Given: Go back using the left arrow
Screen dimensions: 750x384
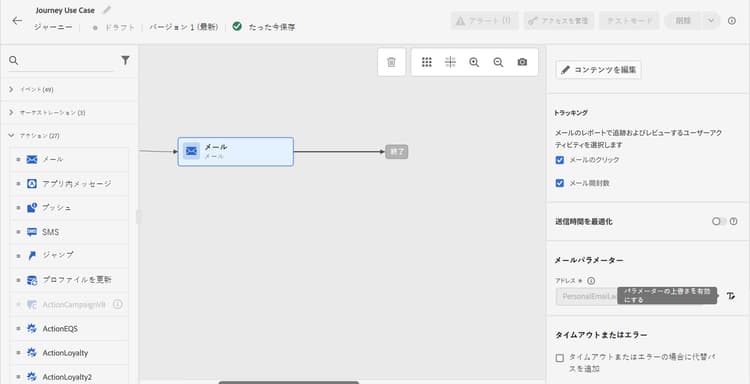Looking at the screenshot, I should [17, 21].
